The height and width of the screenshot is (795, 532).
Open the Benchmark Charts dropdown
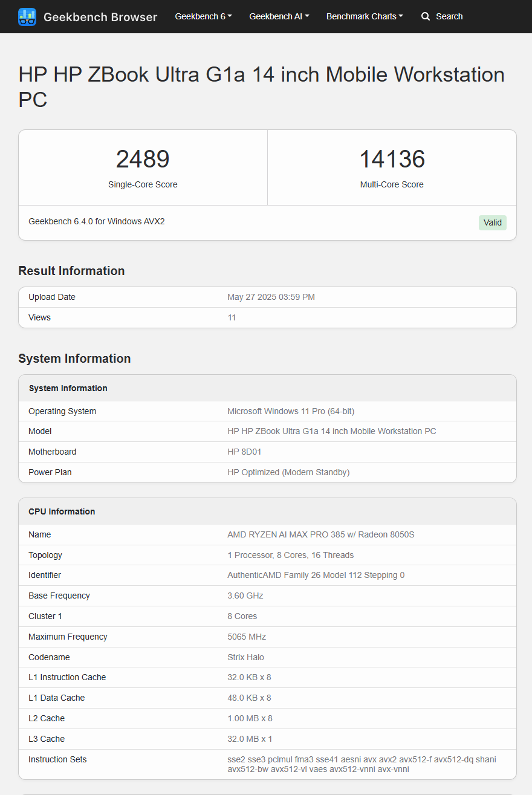364,16
